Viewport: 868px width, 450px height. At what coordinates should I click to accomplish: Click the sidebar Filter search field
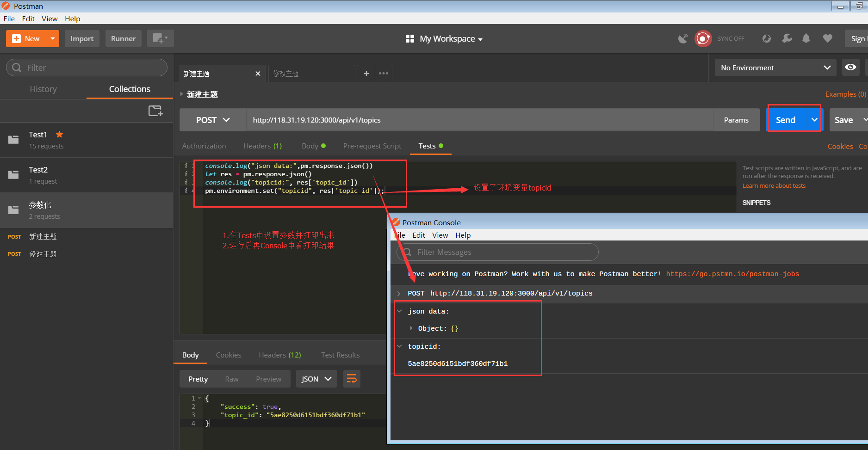click(87, 68)
